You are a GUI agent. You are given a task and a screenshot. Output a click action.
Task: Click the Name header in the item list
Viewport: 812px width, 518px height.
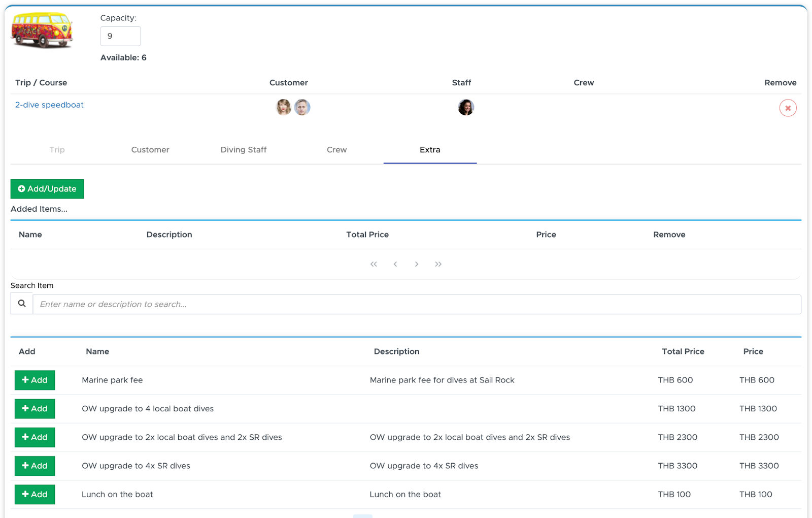(x=97, y=351)
